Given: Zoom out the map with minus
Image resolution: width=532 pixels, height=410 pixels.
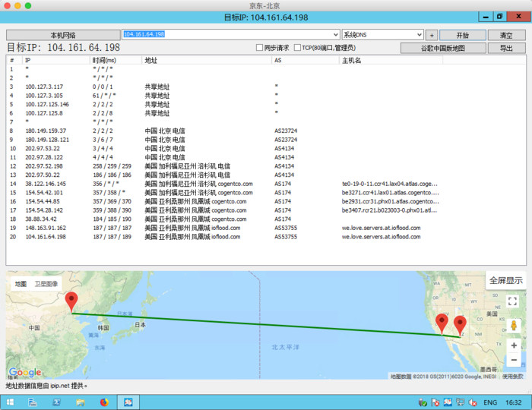Looking at the screenshot, I should click(514, 360).
